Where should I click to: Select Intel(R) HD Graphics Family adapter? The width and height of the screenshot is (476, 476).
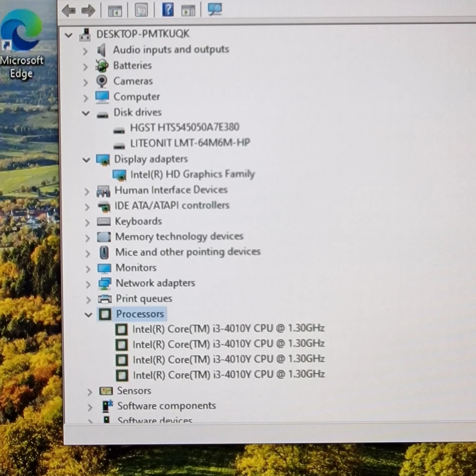[x=192, y=174]
